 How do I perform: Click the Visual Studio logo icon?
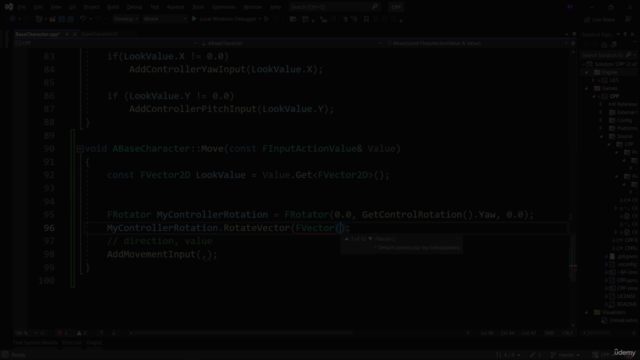(x=9, y=7)
